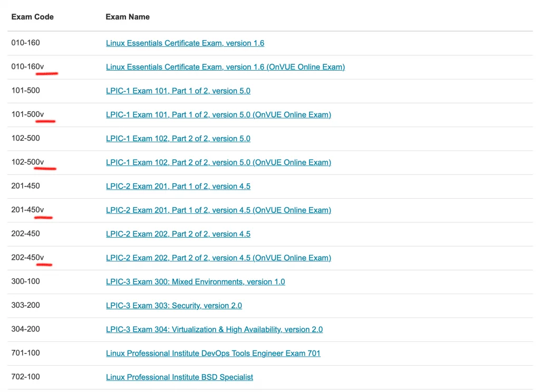Open LPIC-2 Exam 201 OnVUE Online Exam link
Viewport: 540px width, 392px height.
[x=218, y=210]
